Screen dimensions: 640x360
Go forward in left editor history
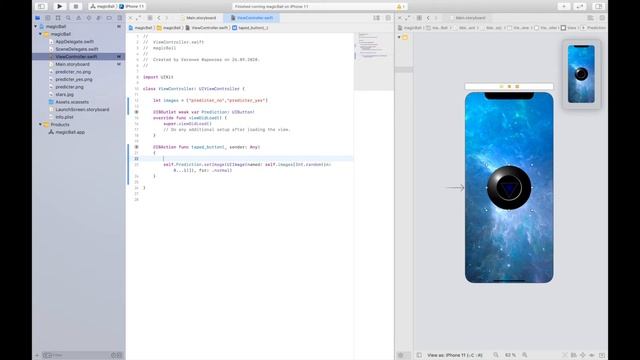tap(167, 18)
